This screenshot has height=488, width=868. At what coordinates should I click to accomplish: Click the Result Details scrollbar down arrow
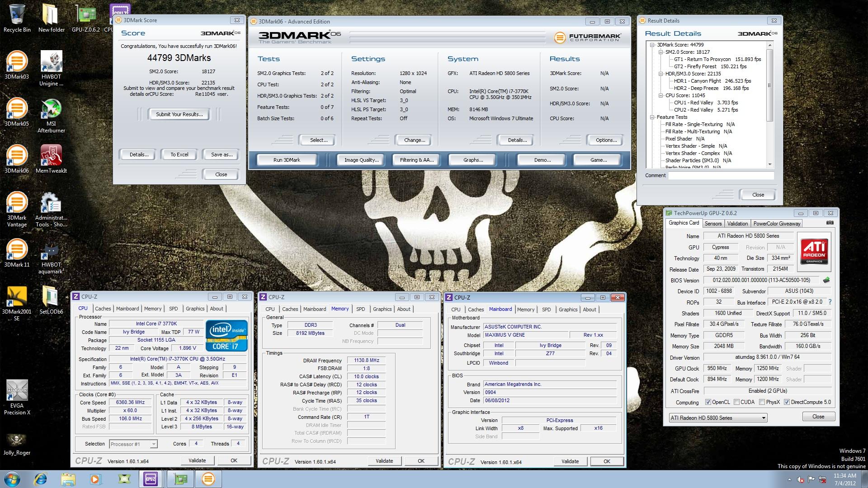point(769,164)
